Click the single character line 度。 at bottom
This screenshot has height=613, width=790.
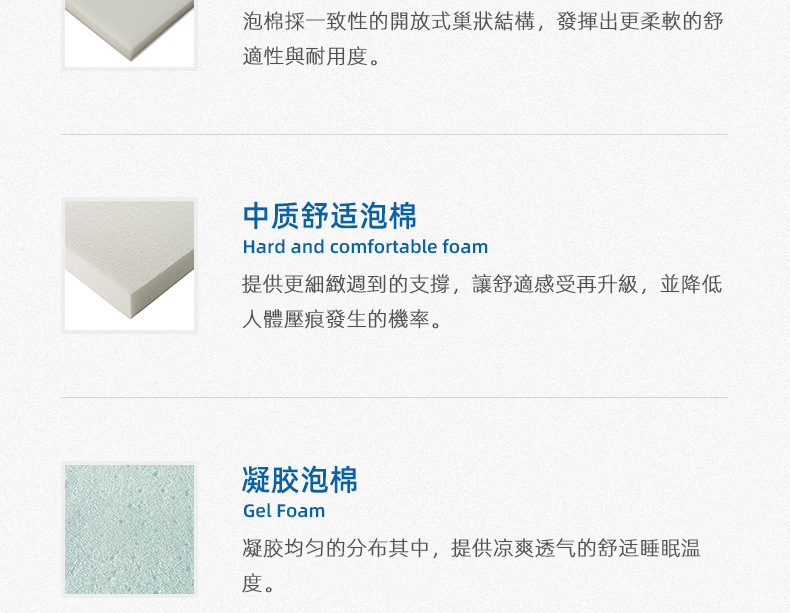[257, 583]
